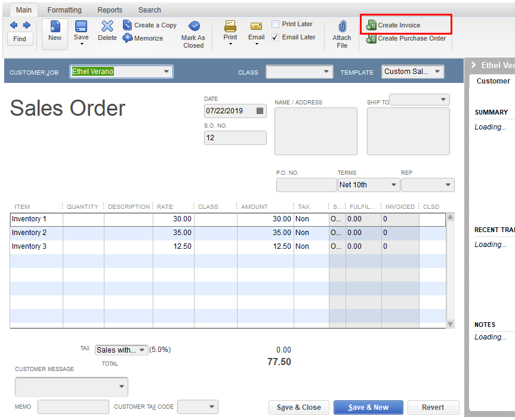Click the 12.50 amount cell
515x420 pixels.
pos(266,246)
